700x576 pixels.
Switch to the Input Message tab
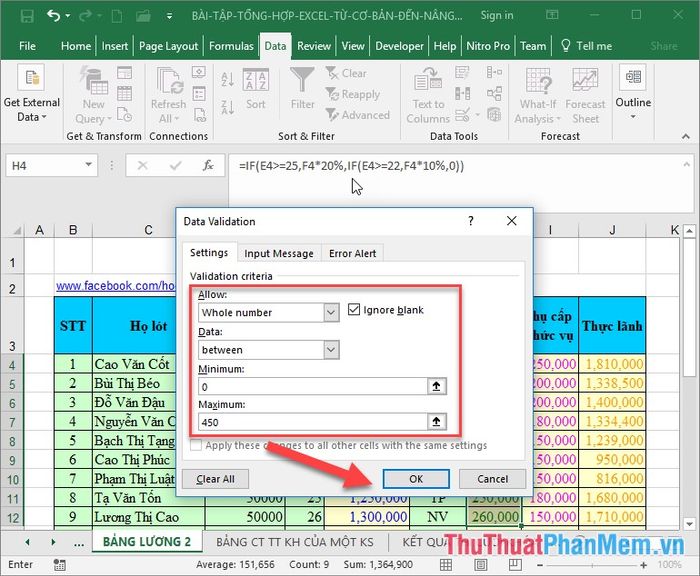279,254
